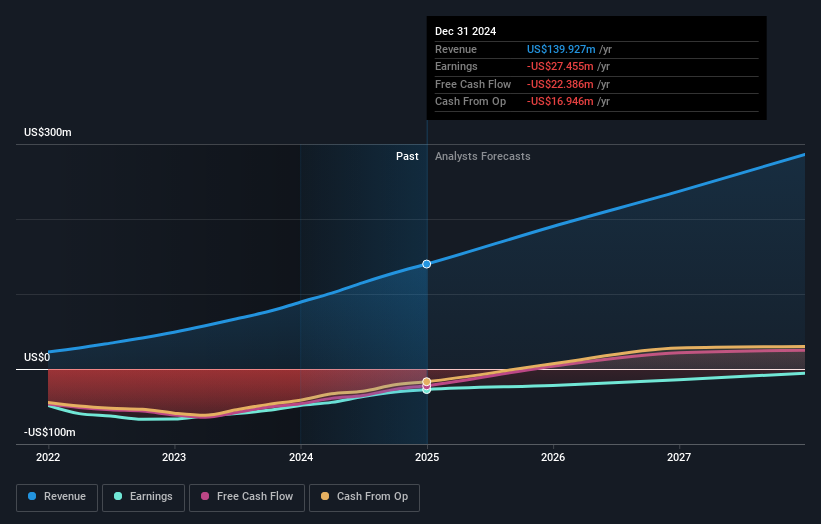Click the -US$16.946m cash from op value
Screen dimensions: 821x524
click(560, 102)
